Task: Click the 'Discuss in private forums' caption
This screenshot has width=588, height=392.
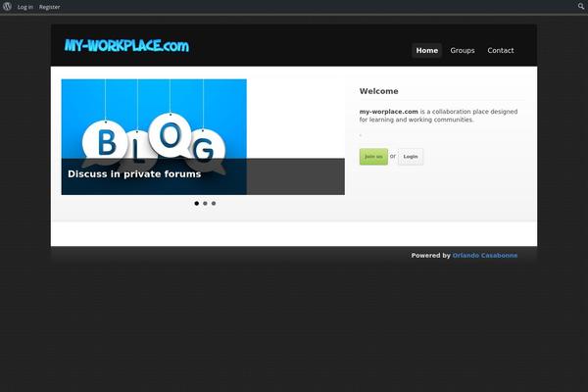Action: [x=134, y=174]
